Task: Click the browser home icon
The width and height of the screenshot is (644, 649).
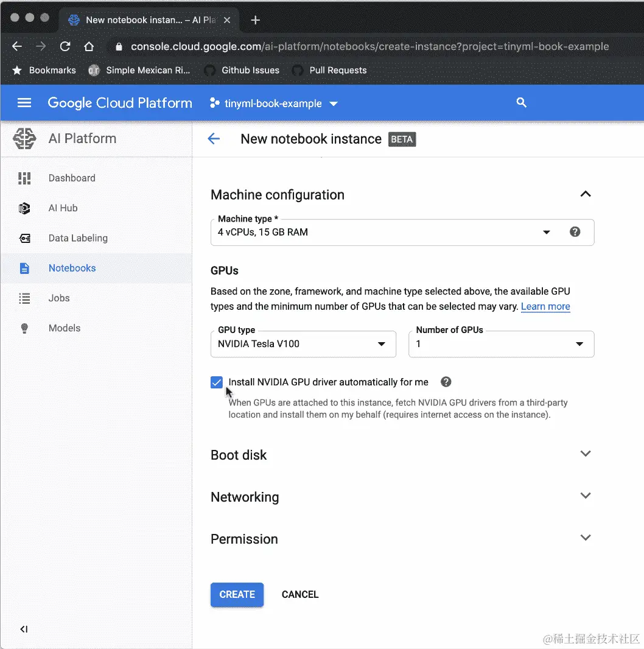Action: point(89,46)
